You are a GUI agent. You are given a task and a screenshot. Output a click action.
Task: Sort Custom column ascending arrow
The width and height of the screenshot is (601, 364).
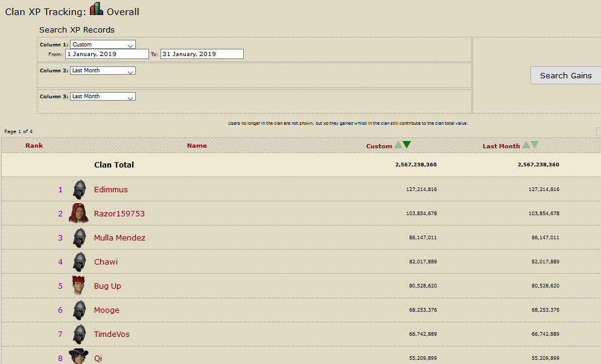point(398,145)
